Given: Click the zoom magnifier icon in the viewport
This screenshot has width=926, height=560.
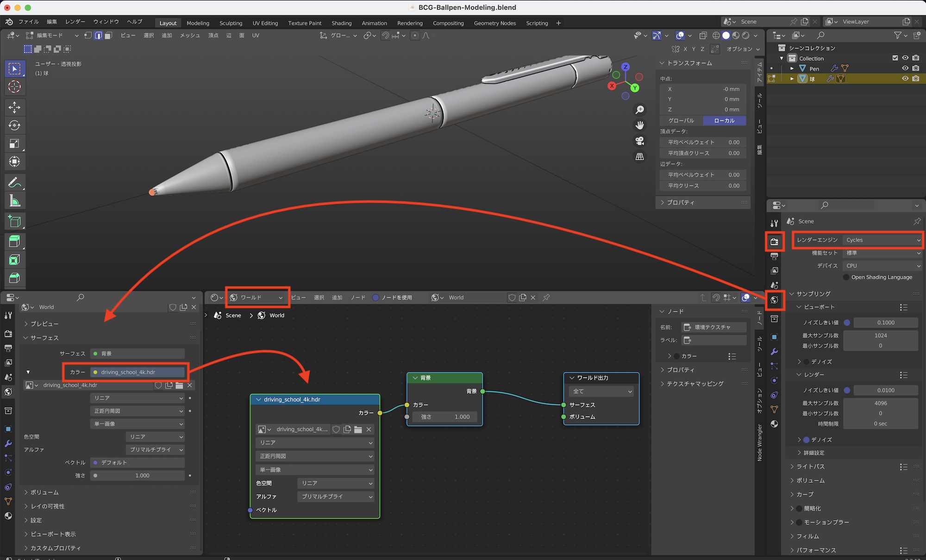Looking at the screenshot, I should pos(639,110).
